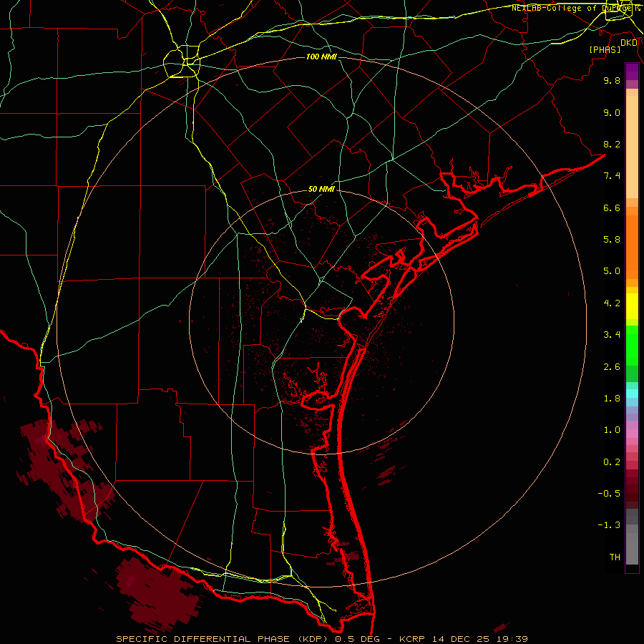Click the 6.6 legend value
The image size is (644, 644).
[612, 208]
